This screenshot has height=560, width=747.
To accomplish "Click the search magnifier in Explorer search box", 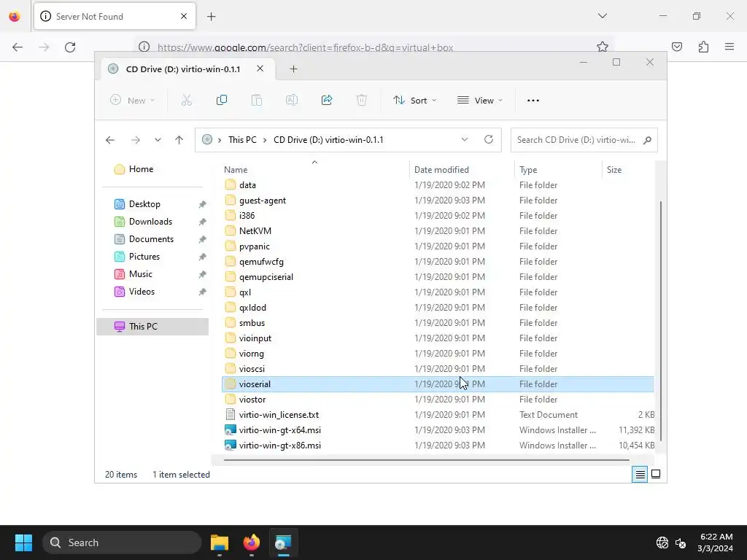I will coord(647,140).
